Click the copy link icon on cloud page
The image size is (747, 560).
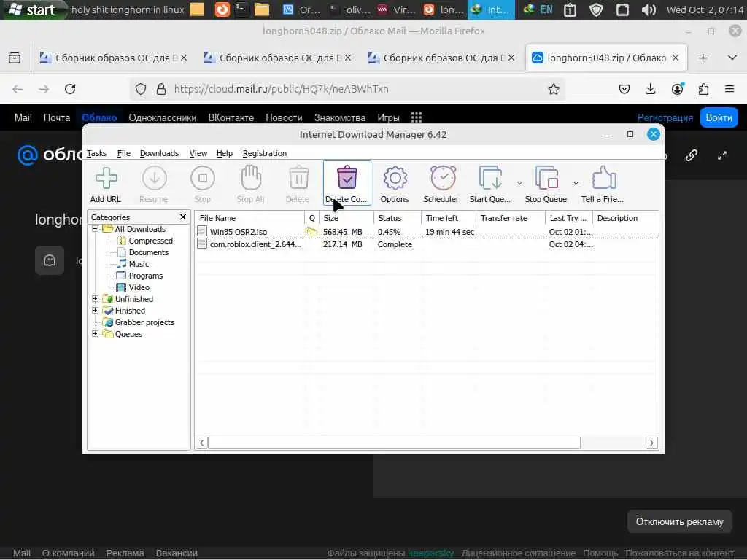point(692,156)
